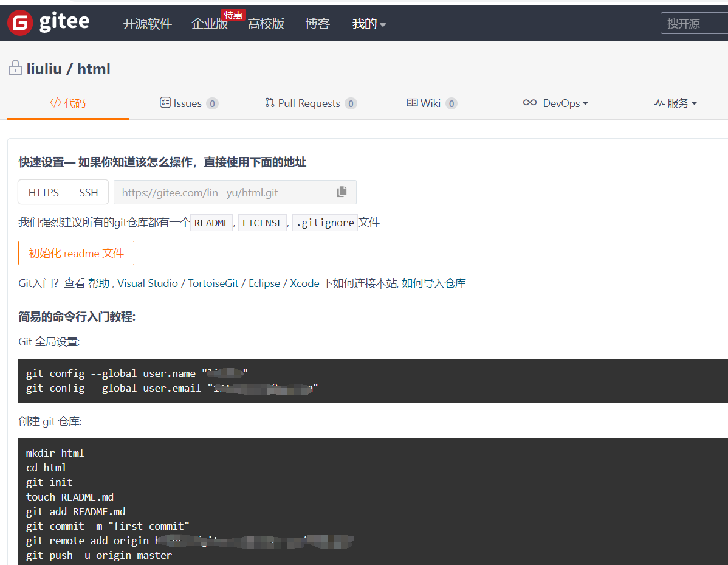Open the liuliu owner link
Screen dimensions: 728x565
coord(44,69)
